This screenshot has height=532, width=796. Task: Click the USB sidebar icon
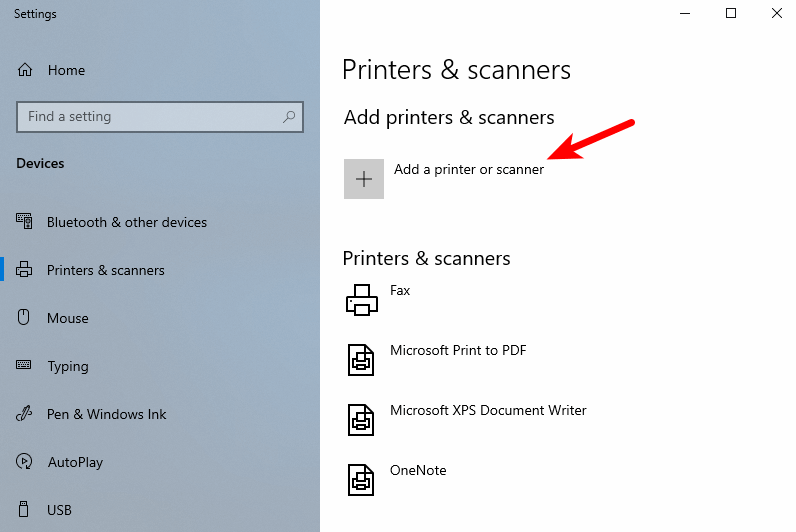[23, 509]
